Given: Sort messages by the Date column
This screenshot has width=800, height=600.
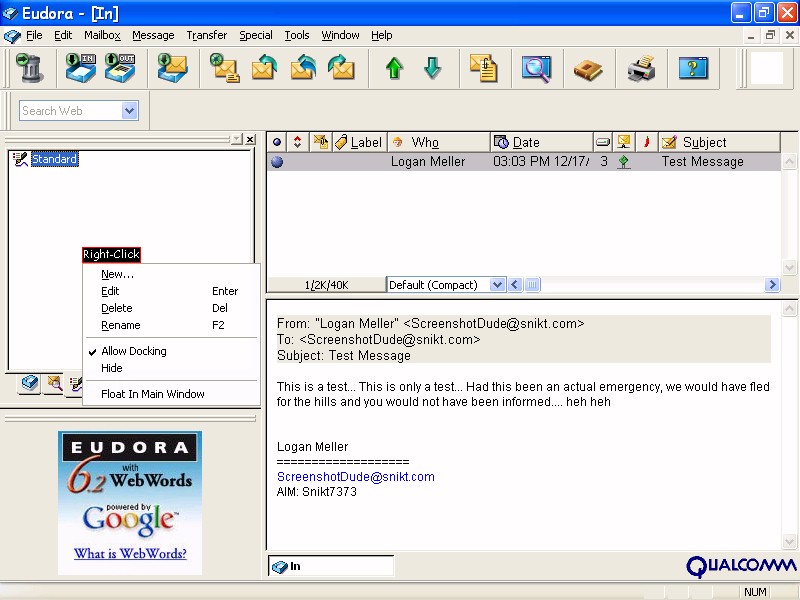Looking at the screenshot, I should (541, 142).
